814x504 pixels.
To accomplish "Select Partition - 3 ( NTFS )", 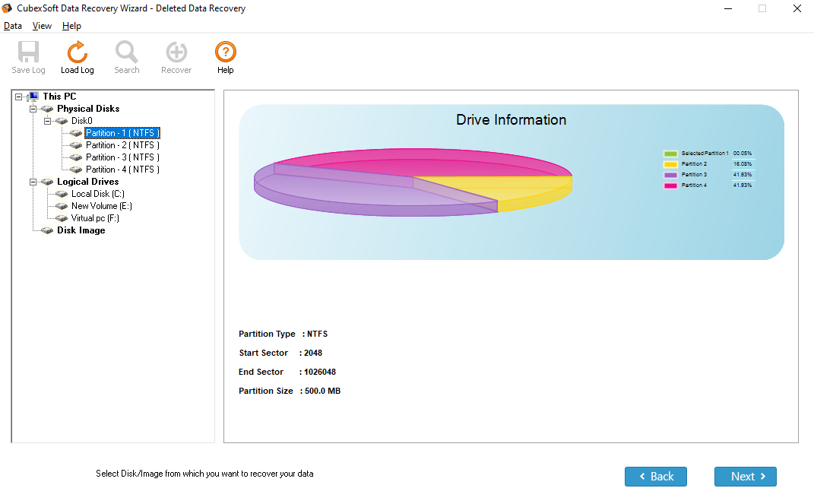I will click(x=122, y=157).
